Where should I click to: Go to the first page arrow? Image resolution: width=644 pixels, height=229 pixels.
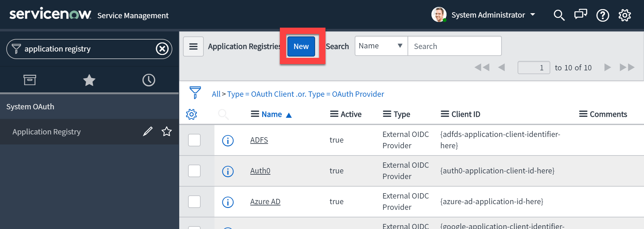point(482,67)
